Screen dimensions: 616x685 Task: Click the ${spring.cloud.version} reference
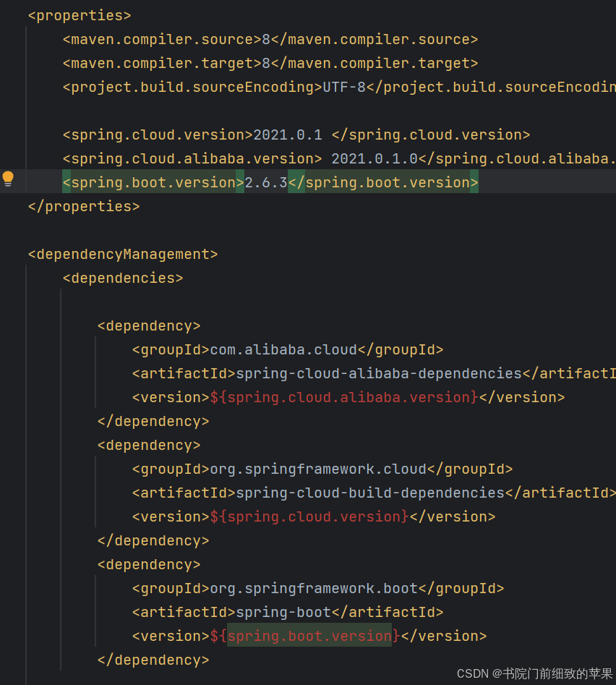tap(309, 516)
